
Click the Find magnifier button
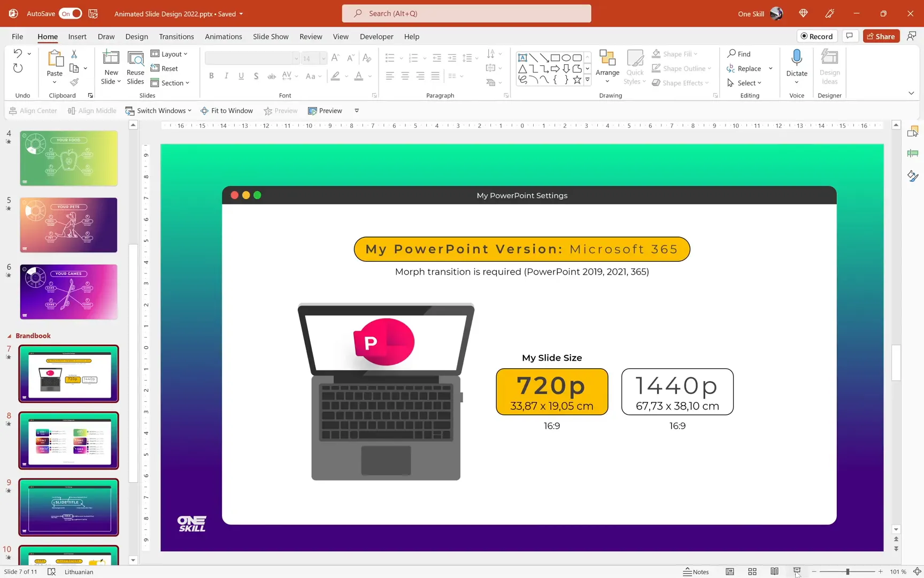[739, 54]
